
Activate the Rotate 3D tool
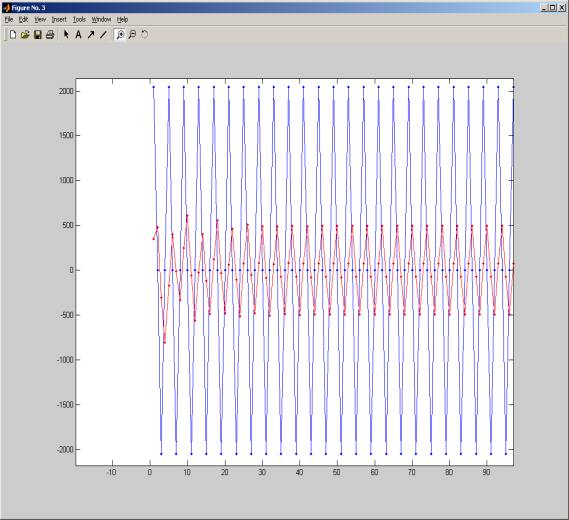click(144, 34)
